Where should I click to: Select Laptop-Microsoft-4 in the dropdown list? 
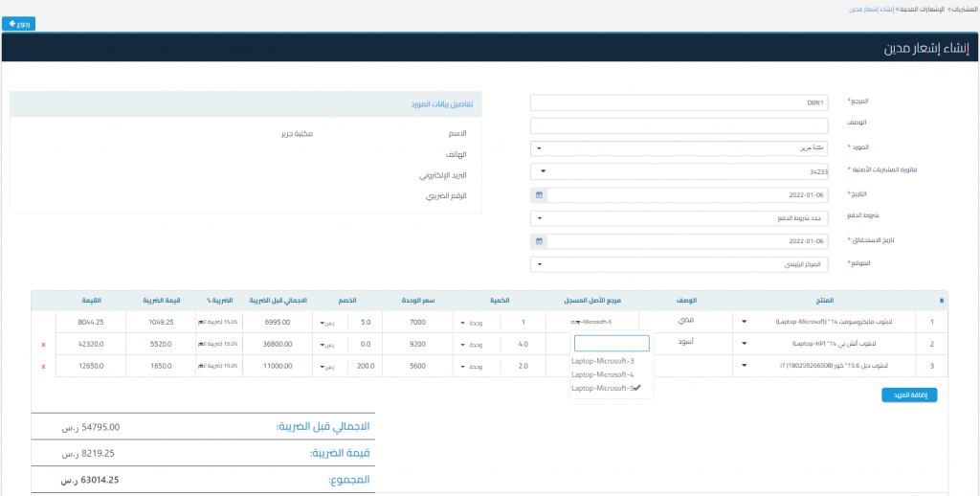(603, 374)
